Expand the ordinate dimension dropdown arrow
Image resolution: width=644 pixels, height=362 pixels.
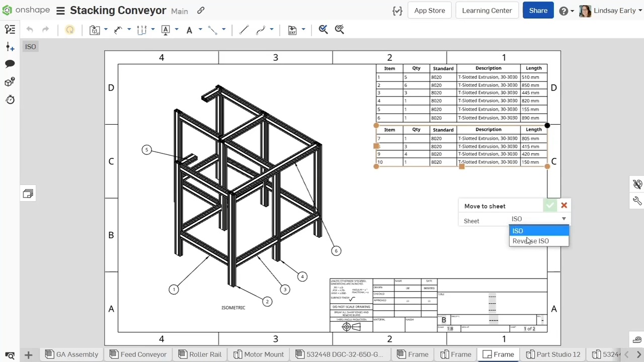[153, 30]
